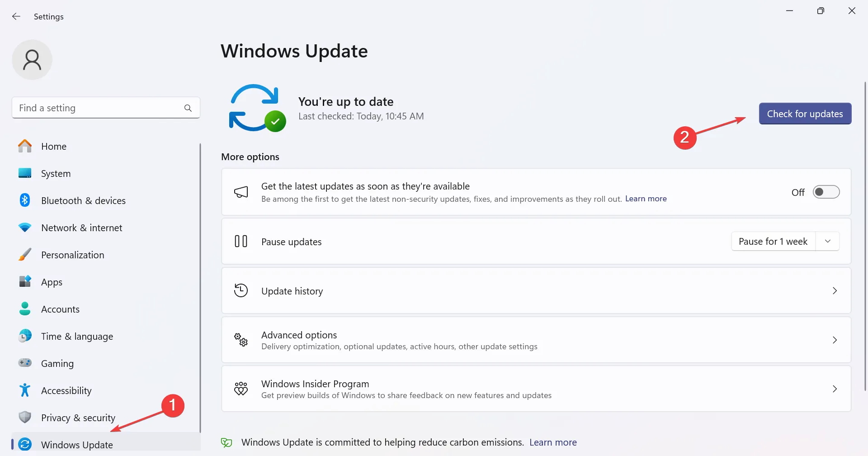Select Time & language
The width and height of the screenshot is (868, 456).
(x=106, y=336)
